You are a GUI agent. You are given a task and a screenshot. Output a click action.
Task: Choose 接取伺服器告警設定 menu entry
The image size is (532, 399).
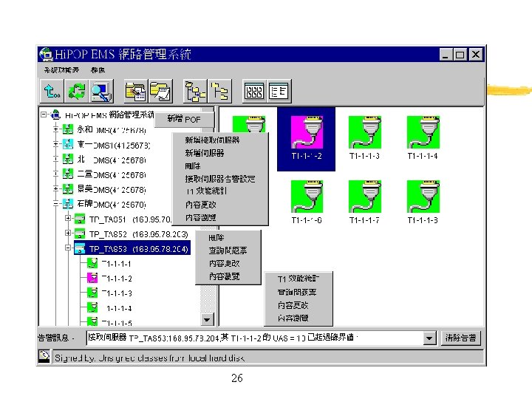[x=220, y=179]
